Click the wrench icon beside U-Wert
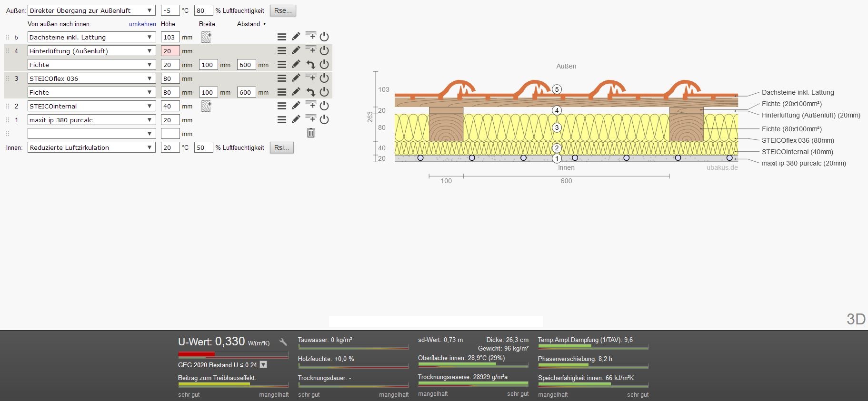The height and width of the screenshot is (401, 868). (x=283, y=342)
